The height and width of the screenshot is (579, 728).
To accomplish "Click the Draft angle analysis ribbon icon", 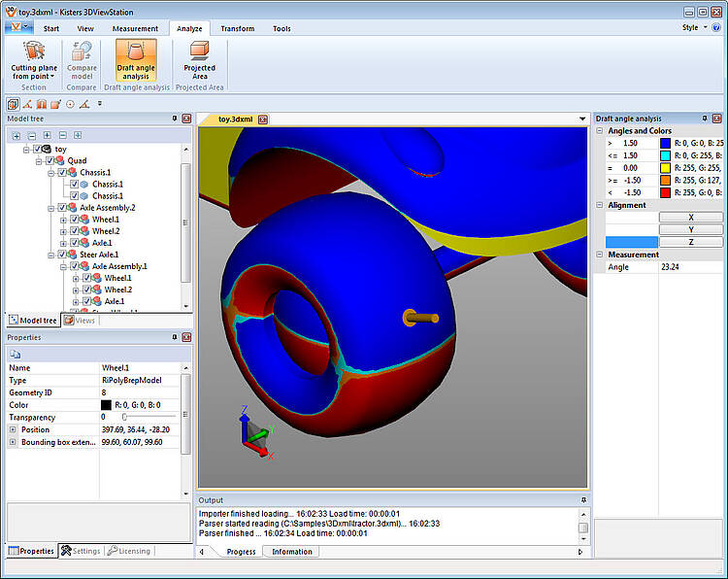I will coord(136,59).
